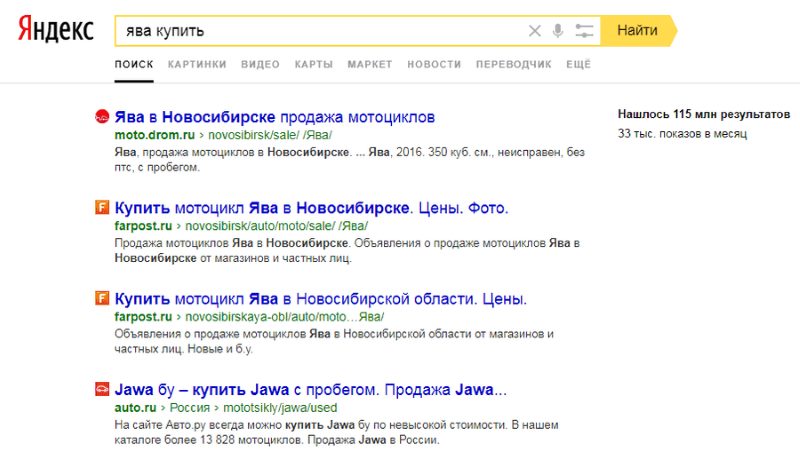Click snippet starting 'На сайте Авто.ру всегда можно'
This screenshot has width=800, height=453.
(x=336, y=432)
